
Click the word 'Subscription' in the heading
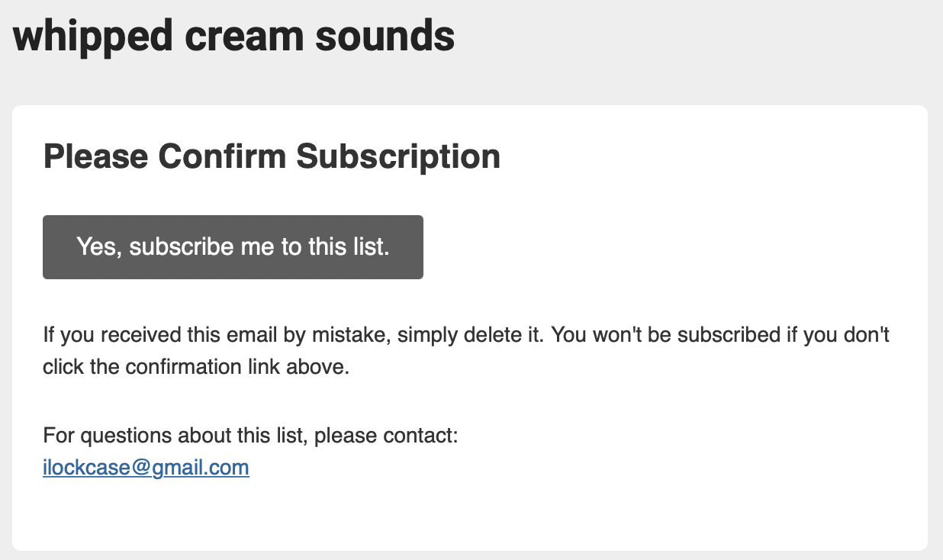(x=398, y=157)
